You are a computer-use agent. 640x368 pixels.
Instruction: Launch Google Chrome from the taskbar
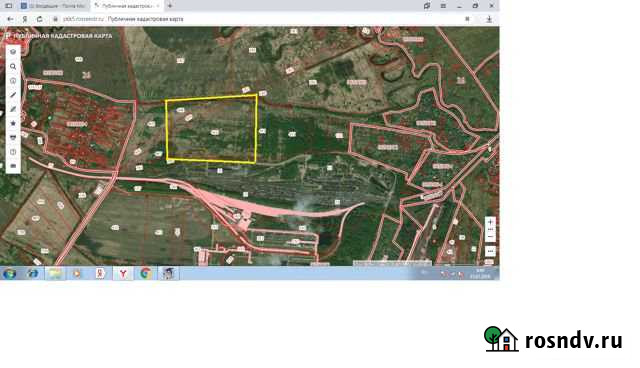145,273
